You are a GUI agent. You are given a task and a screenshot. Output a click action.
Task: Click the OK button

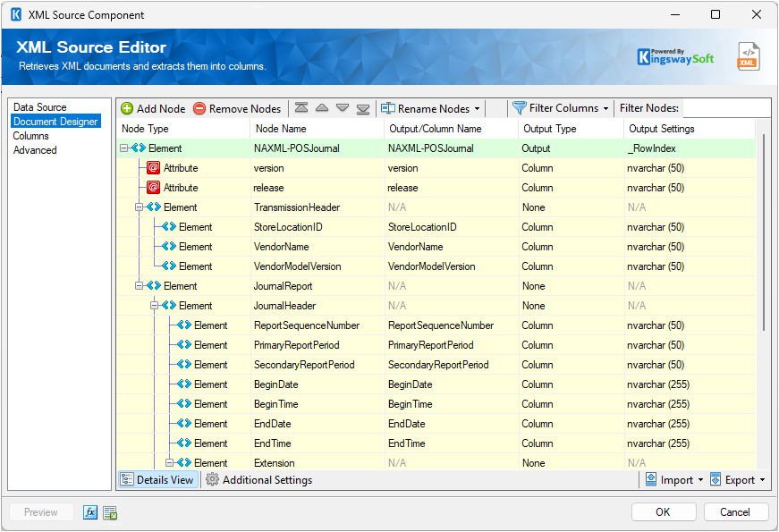pos(664,511)
